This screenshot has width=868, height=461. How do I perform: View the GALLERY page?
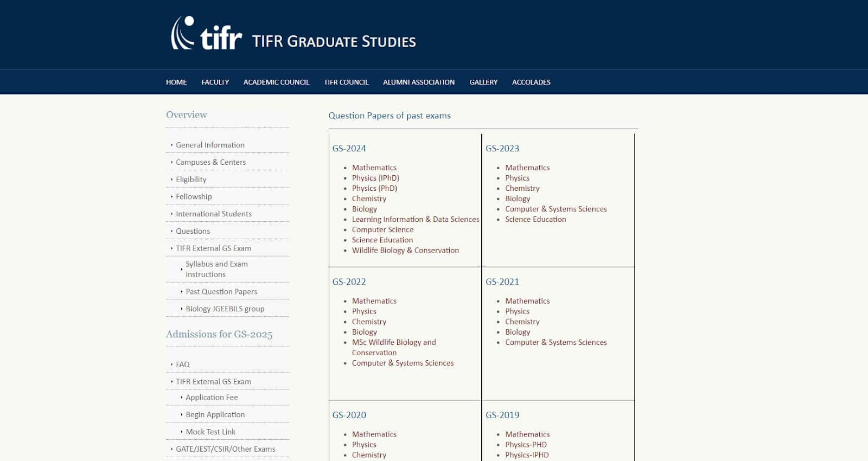pyautogui.click(x=483, y=82)
